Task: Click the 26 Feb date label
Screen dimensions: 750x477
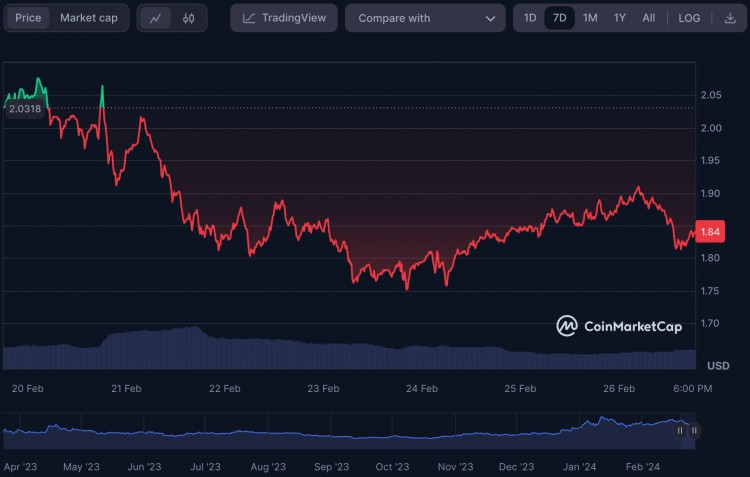Action: point(619,388)
